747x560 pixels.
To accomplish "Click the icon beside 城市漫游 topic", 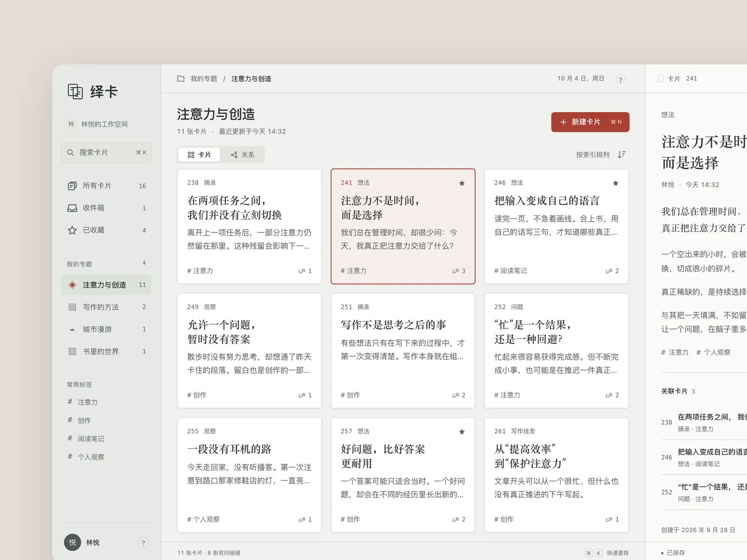I will click(72, 329).
